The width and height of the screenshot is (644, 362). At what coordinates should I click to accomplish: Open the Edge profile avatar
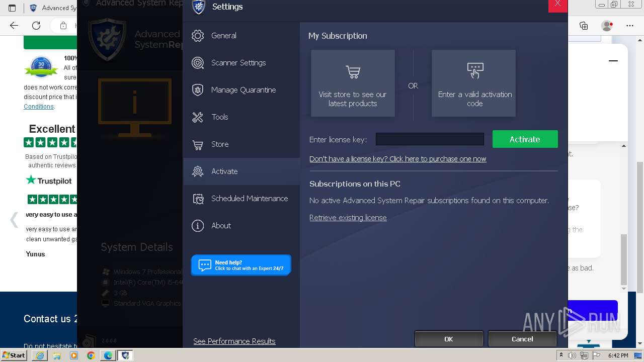(607, 26)
